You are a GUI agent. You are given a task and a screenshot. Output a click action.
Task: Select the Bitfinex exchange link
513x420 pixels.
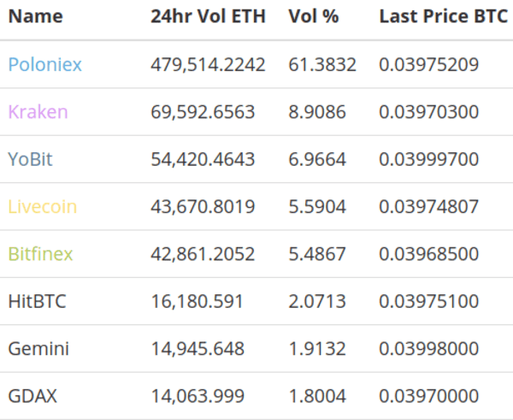[40, 254]
